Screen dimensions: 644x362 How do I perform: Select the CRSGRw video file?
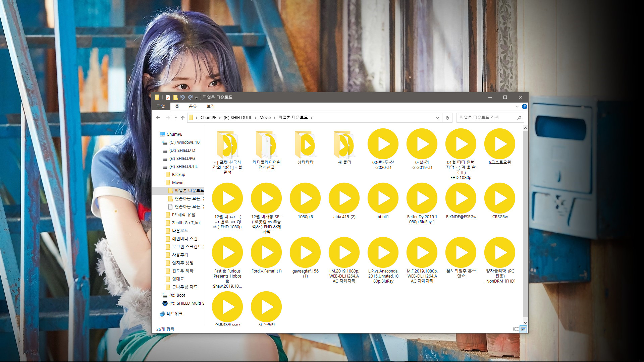[500, 201]
